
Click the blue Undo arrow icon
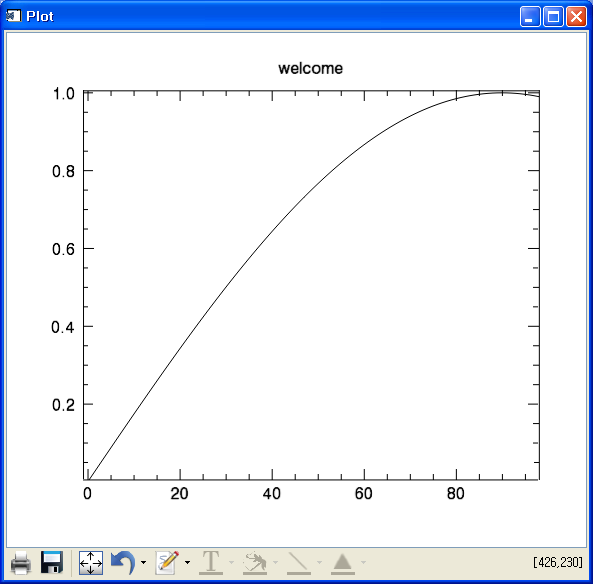123,562
